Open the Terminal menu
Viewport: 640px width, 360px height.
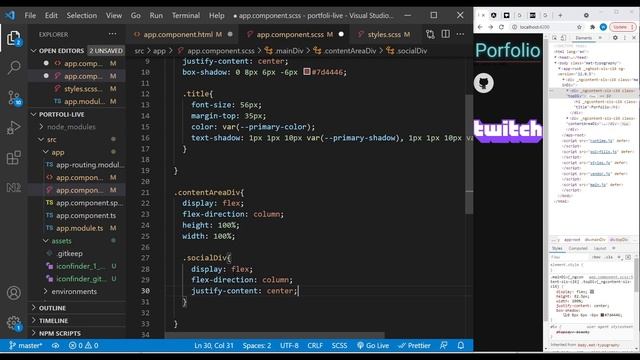click(186, 16)
